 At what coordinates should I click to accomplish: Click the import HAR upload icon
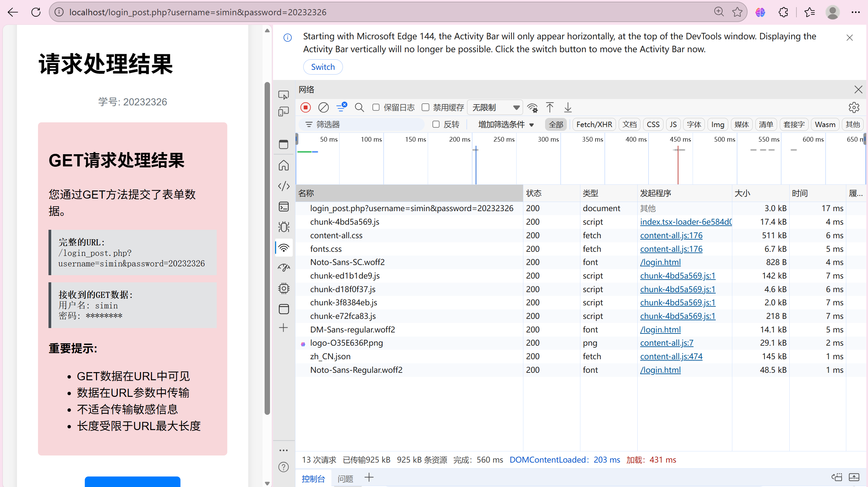pos(550,108)
